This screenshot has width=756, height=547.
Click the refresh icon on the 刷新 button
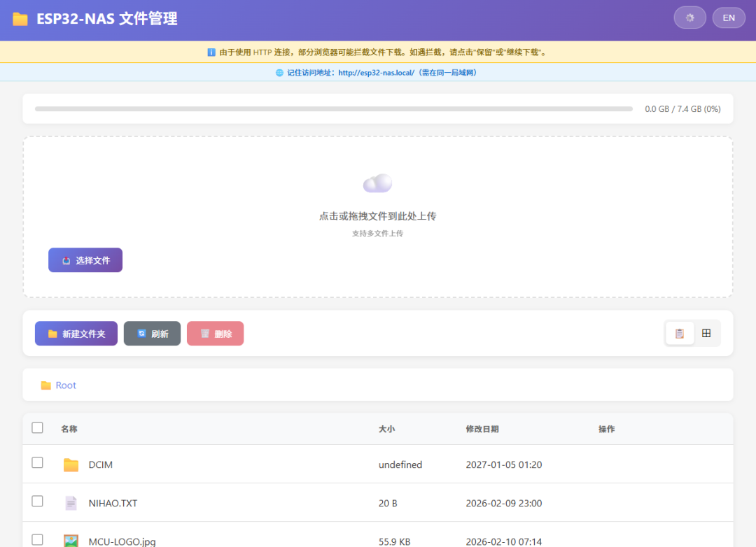tap(140, 333)
